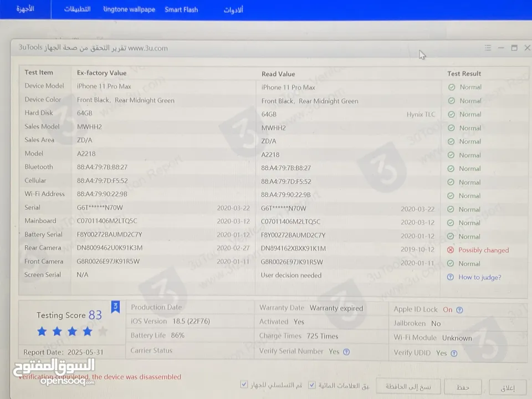Click the Normal check icon for Front Camera
This screenshot has height=399, width=532.
tap(450, 263)
